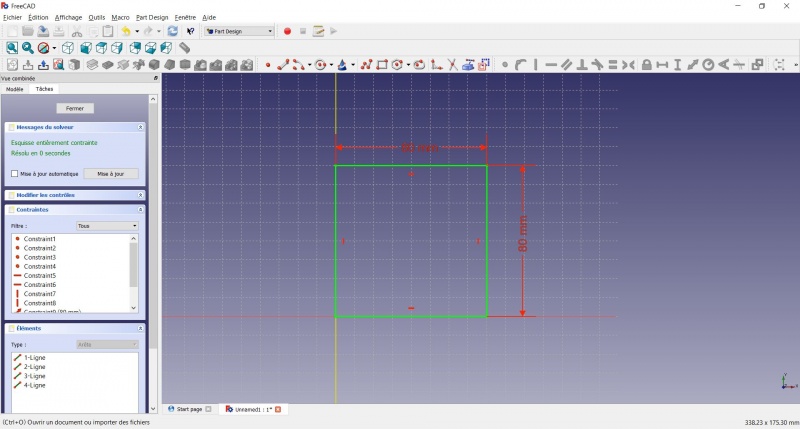Open the Part Design menu
This screenshot has height=429, width=800.
pos(152,17)
